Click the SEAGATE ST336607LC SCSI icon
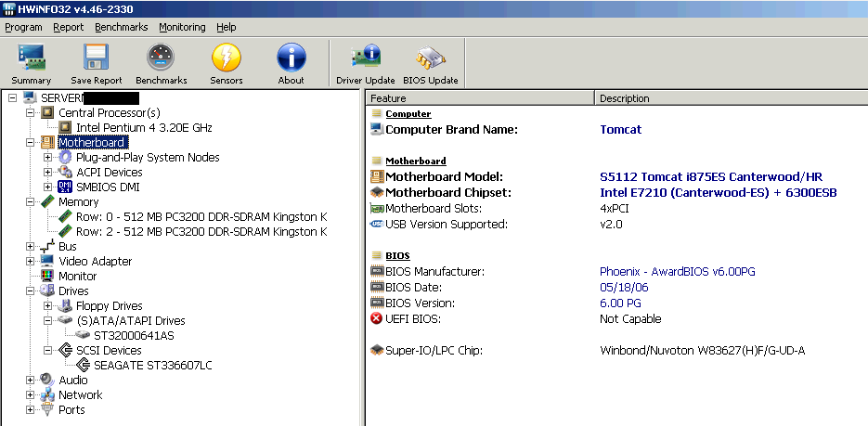The image size is (868, 426). tap(83, 365)
